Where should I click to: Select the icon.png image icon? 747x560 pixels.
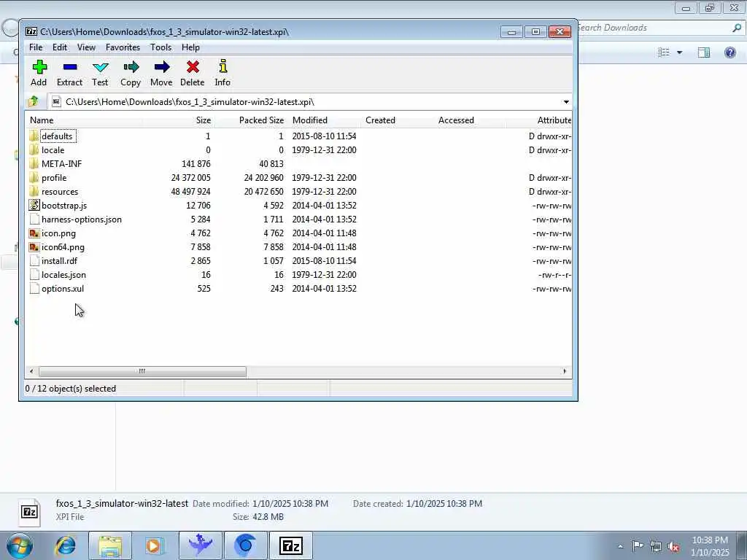pos(34,233)
